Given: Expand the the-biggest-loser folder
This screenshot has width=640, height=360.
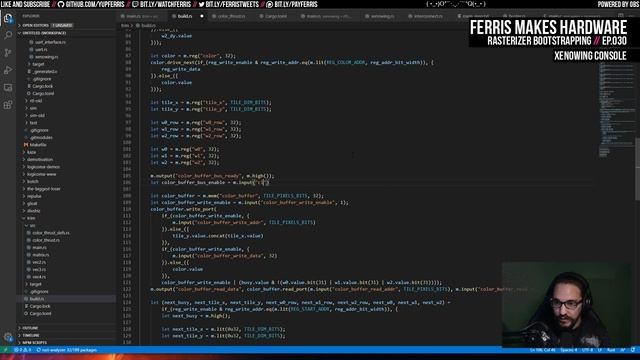Looking at the screenshot, I should coord(43,189).
